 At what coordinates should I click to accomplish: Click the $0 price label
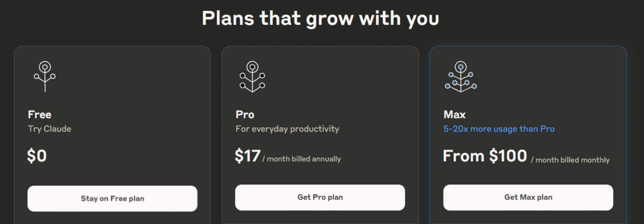37,156
